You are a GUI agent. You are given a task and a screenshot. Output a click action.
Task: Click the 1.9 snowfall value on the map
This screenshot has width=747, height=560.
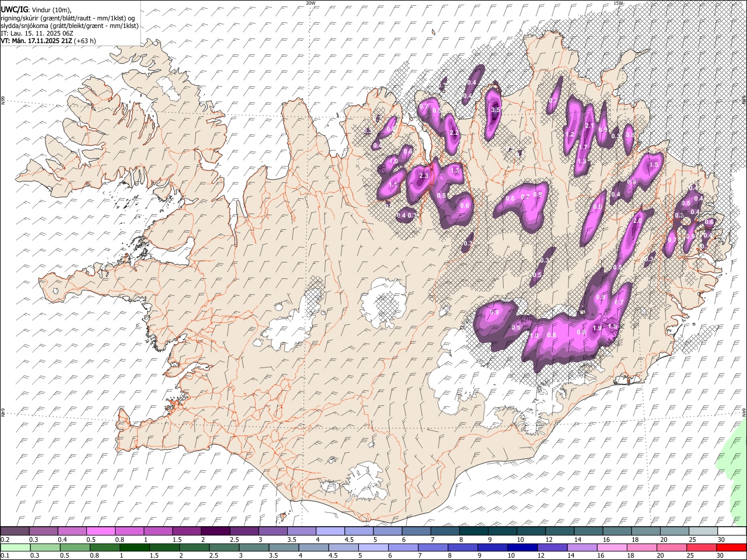(x=597, y=328)
